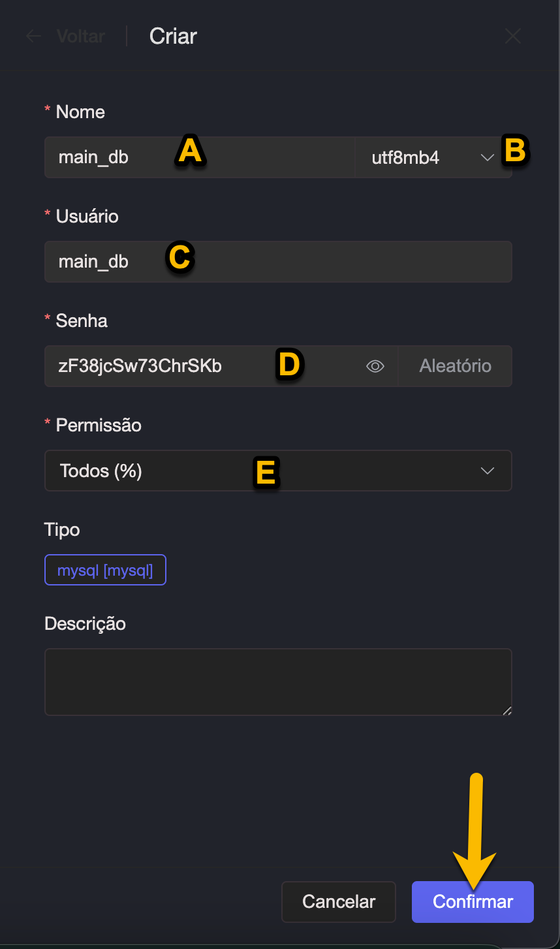Viewport: 560px width, 949px height.
Task: Click the Descrição textarea resize handle
Action: [x=507, y=711]
